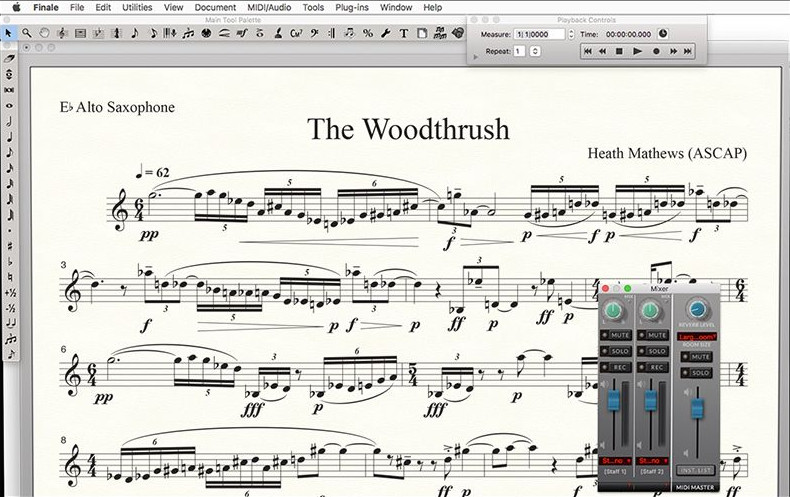Screen dimensions: 790x497
Task: Select the Special Tools wrench icon
Action: [386, 33]
